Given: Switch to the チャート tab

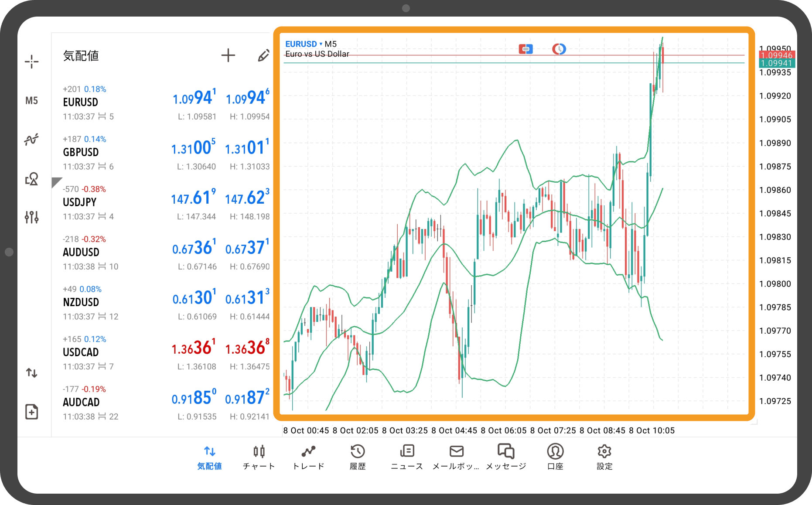Looking at the screenshot, I should [259, 457].
